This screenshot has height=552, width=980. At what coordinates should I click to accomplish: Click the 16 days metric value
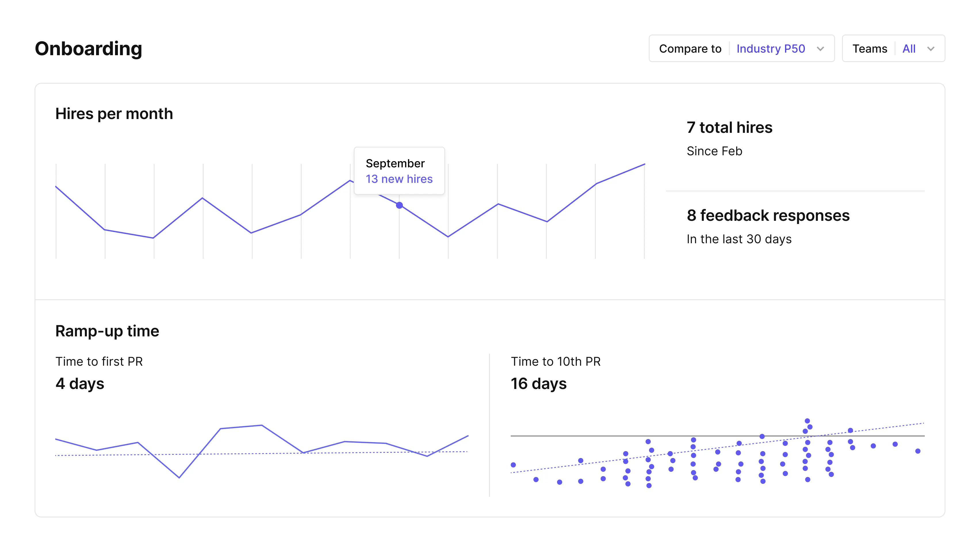pos(538,384)
